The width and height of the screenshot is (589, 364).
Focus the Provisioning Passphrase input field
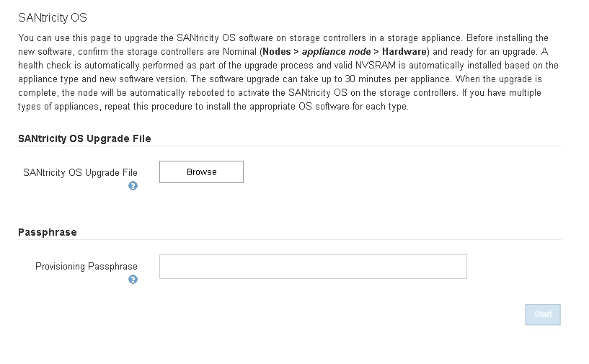313,267
